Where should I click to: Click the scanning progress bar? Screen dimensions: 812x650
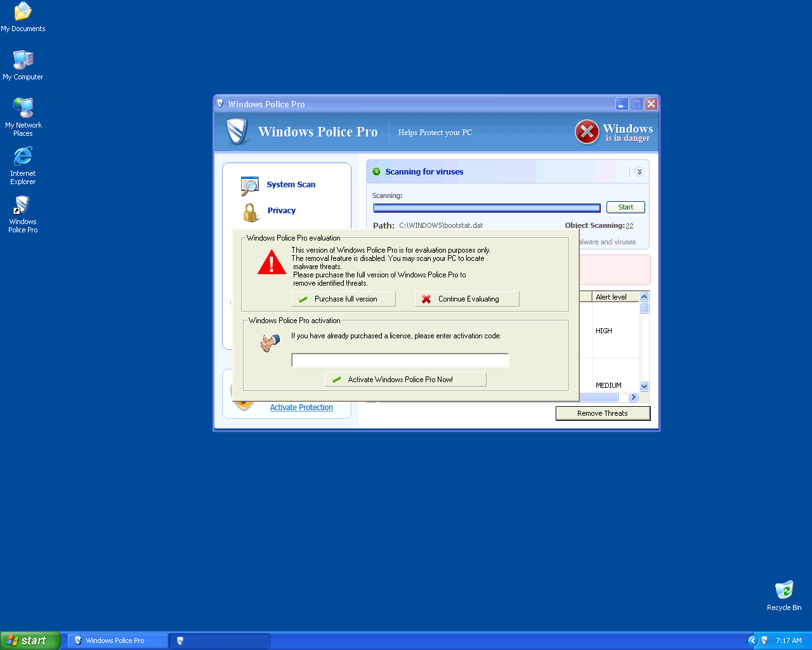487,208
